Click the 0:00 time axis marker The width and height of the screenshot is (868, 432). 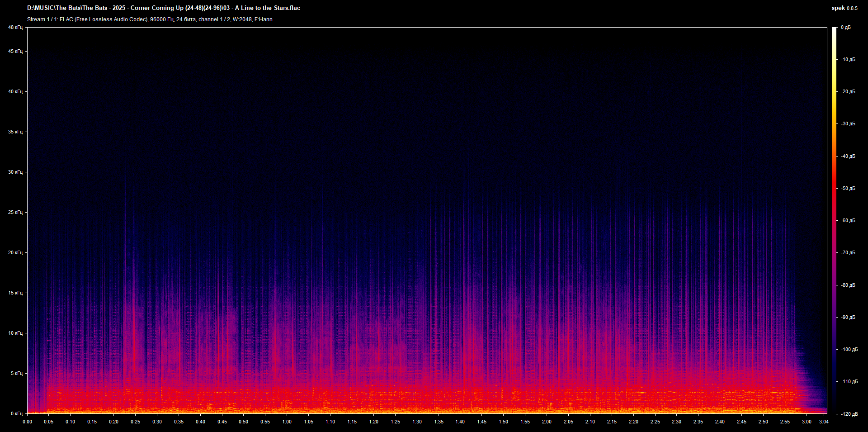tap(28, 422)
